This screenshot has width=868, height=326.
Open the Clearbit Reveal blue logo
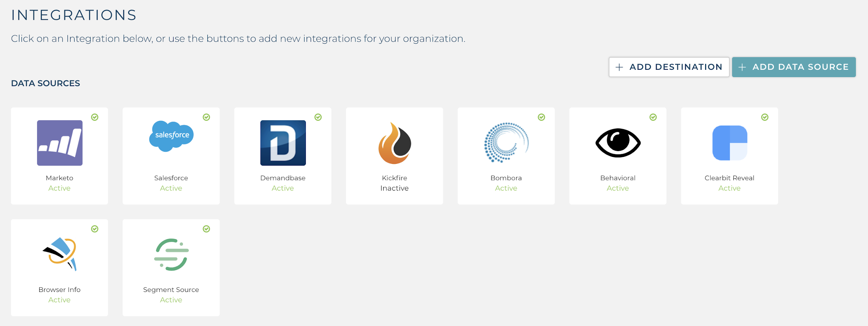pos(730,143)
